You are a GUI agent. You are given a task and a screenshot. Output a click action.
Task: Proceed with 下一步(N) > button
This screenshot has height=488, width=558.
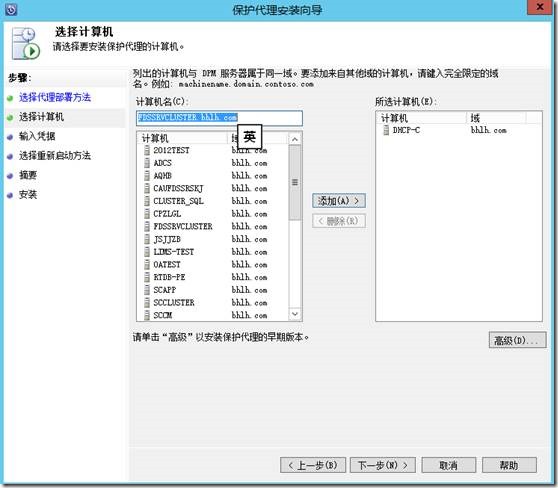click(383, 465)
